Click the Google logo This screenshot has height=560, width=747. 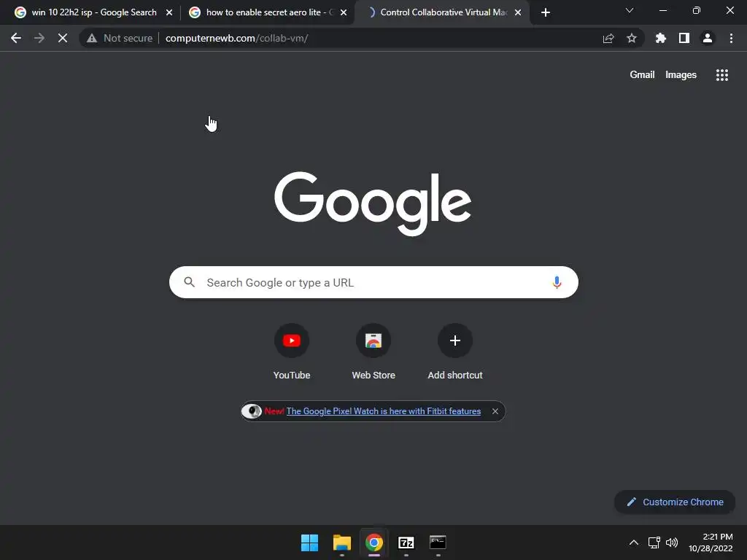(373, 203)
